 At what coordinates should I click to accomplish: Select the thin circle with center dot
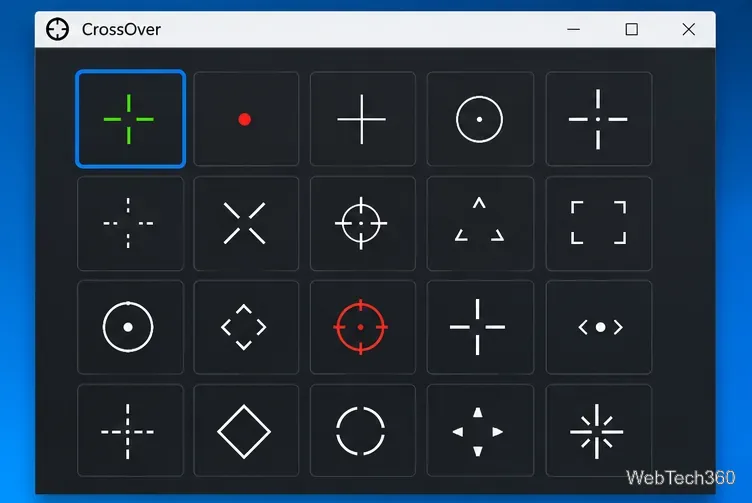[480, 119]
